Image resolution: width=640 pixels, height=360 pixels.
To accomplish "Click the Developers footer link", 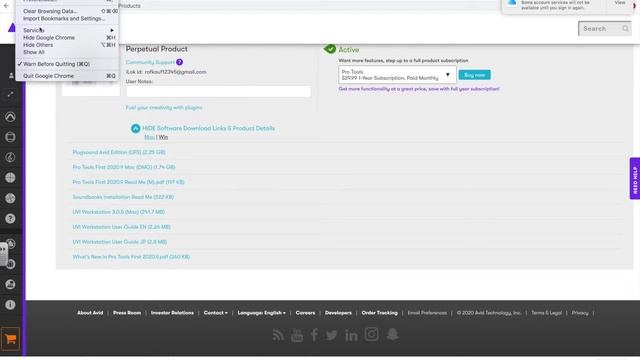I will pyautogui.click(x=338, y=313).
